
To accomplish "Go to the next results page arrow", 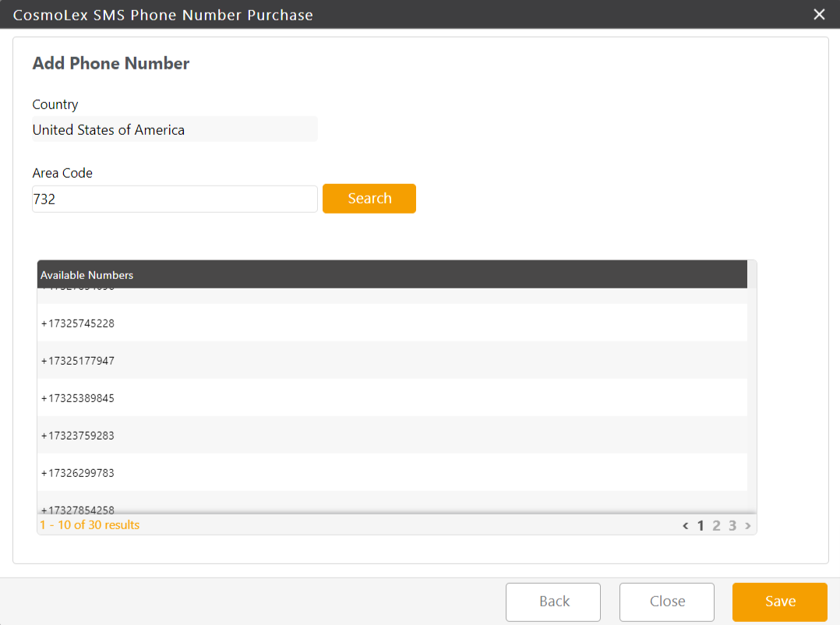I will (748, 526).
